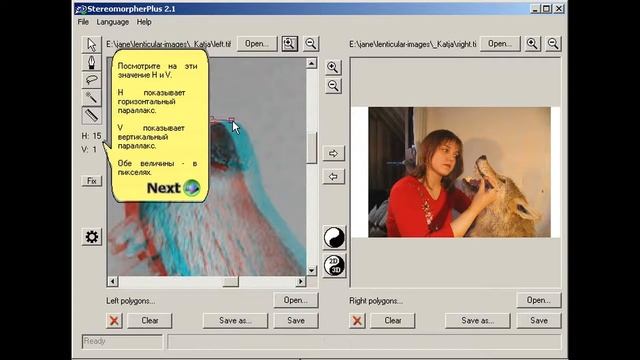Screen dimensions: 640x360
Task: Clear the right polygons
Action: click(393, 320)
